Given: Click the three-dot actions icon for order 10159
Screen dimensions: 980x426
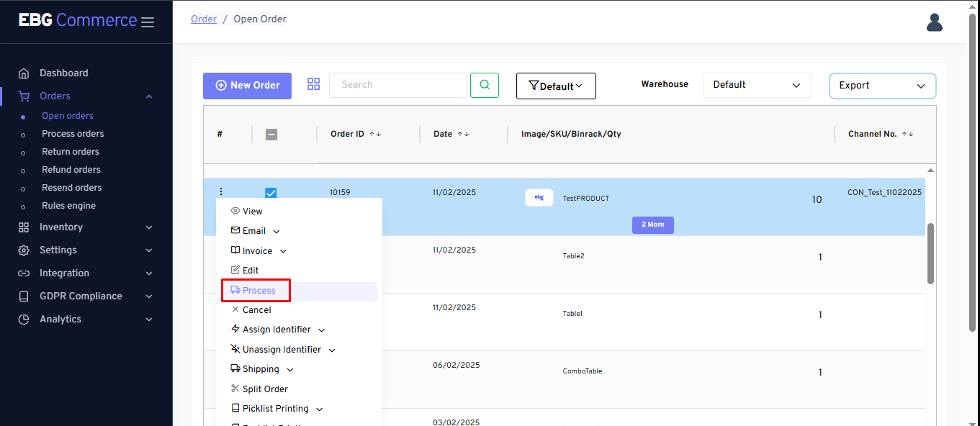Looking at the screenshot, I should click(221, 191).
